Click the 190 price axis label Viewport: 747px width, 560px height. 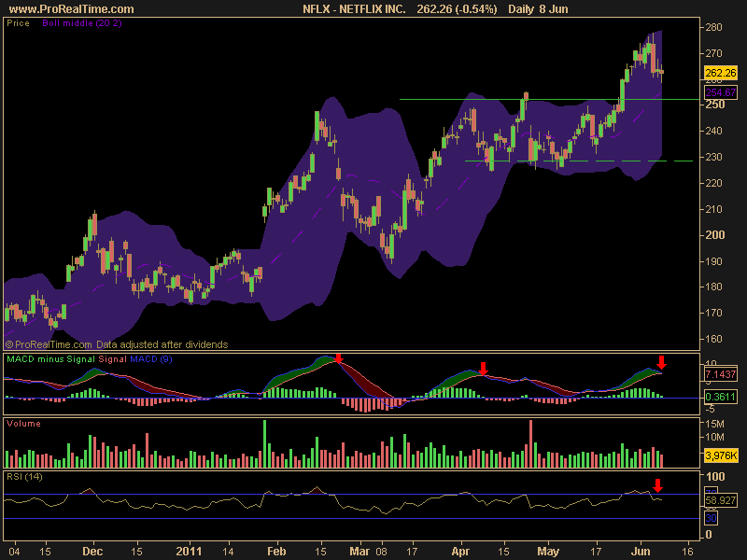(x=713, y=261)
